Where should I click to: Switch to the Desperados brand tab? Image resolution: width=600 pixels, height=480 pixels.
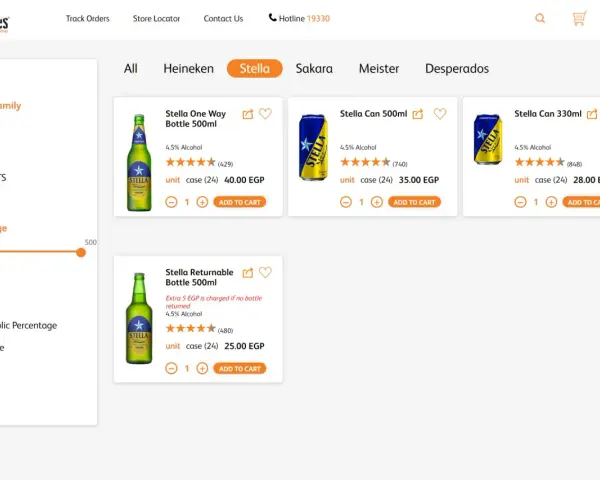point(457,69)
